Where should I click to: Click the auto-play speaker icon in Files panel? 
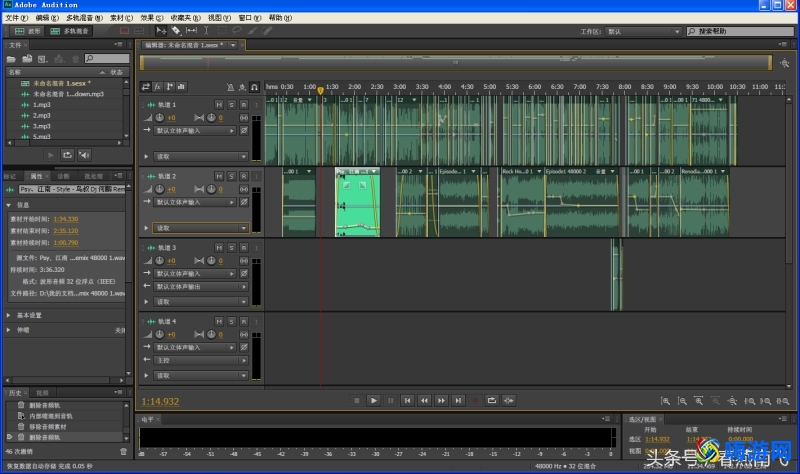(x=84, y=155)
